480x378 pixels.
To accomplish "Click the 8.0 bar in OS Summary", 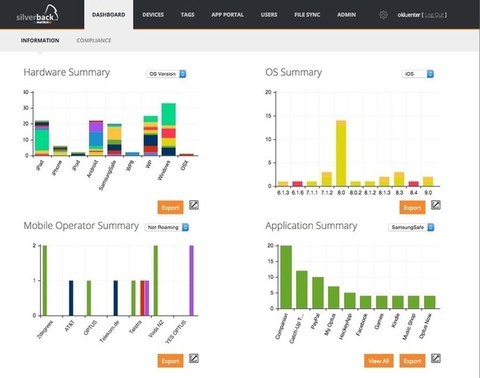I will (x=341, y=153).
